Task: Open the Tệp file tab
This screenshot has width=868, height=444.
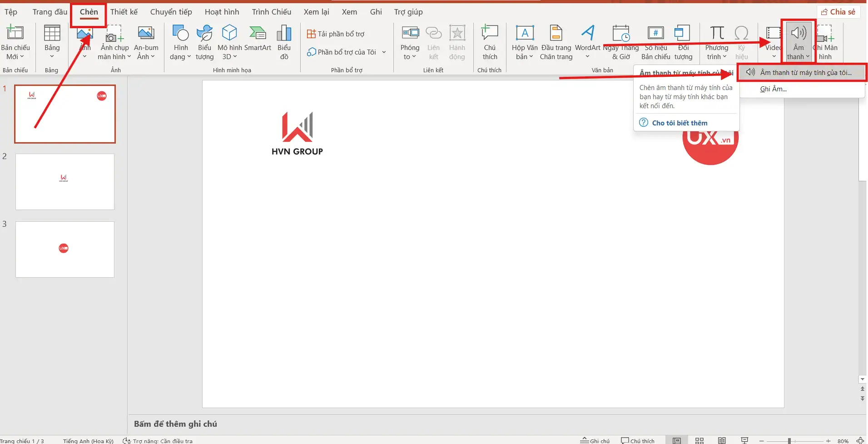Action: 11,12
